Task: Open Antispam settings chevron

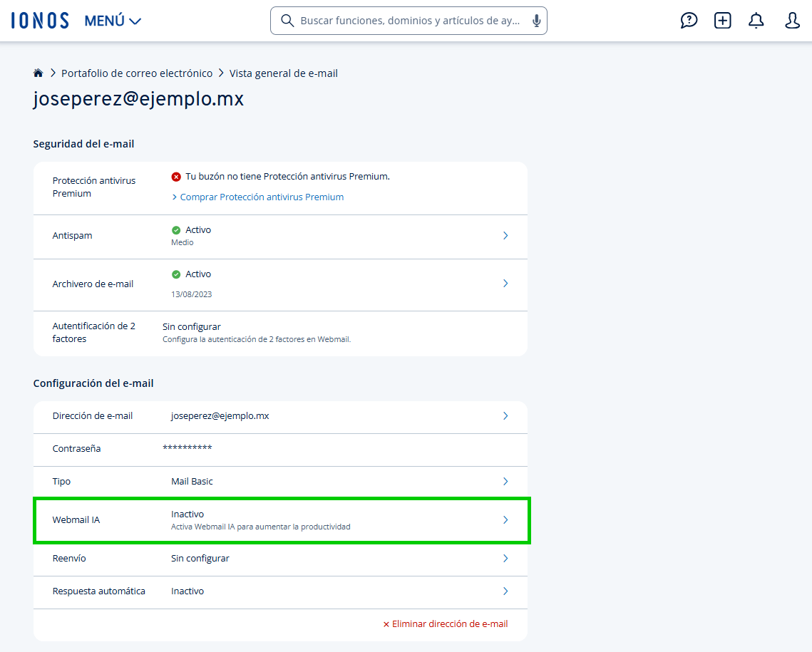Action: (x=505, y=236)
